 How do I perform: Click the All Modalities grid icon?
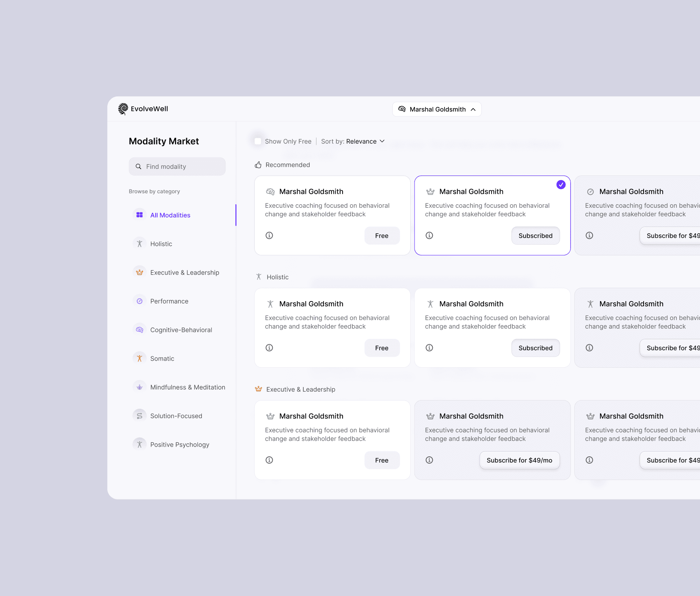pyautogui.click(x=140, y=215)
